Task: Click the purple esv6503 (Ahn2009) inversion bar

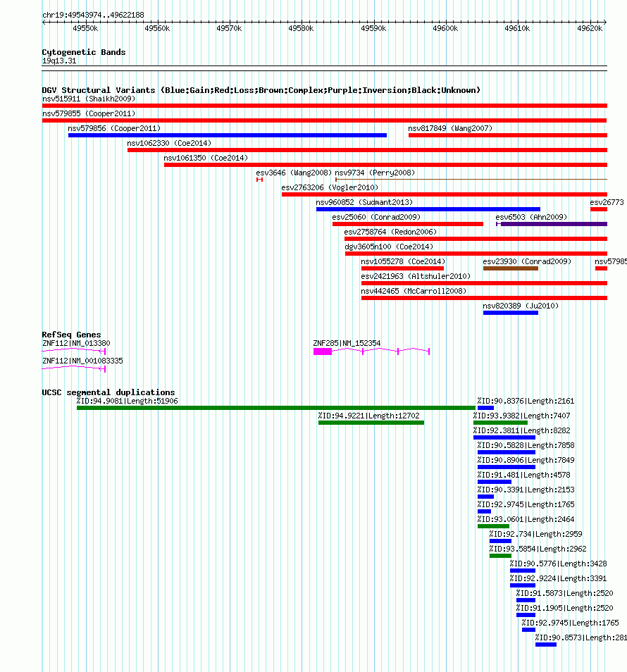Action: (x=552, y=224)
